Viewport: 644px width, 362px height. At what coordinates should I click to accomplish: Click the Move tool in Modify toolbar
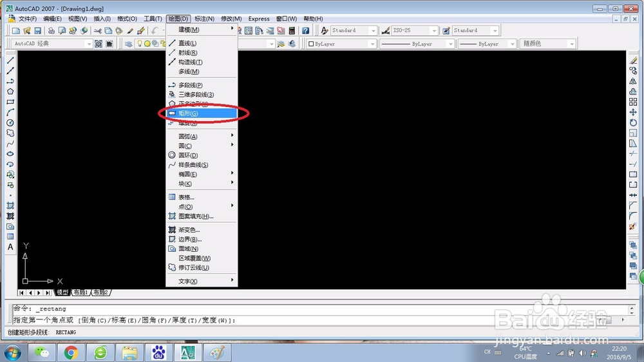633,112
